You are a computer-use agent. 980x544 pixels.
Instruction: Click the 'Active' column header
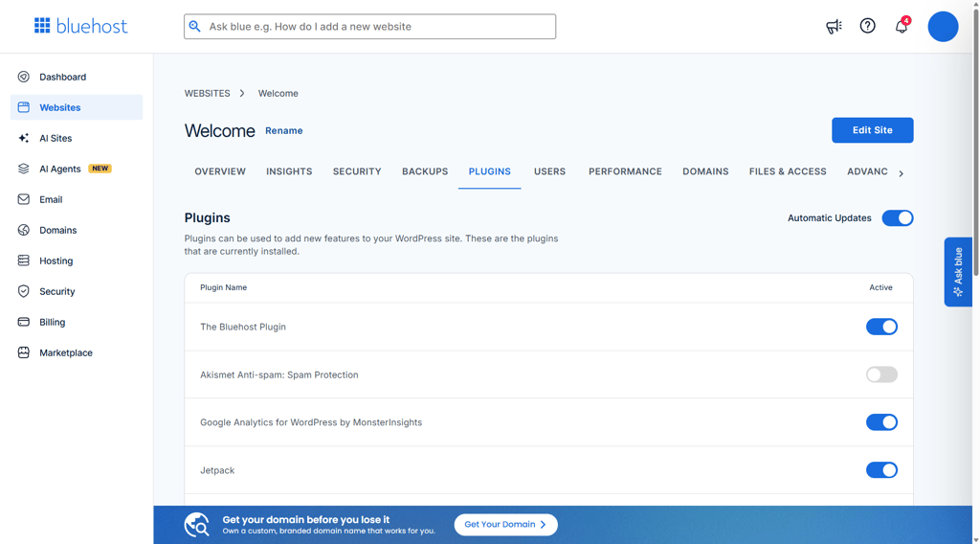pos(880,287)
